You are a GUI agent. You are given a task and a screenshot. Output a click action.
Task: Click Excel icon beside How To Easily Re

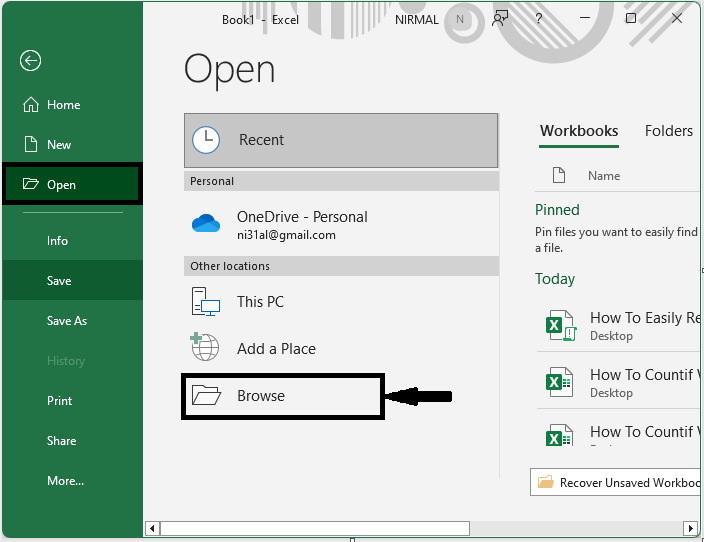(560, 325)
